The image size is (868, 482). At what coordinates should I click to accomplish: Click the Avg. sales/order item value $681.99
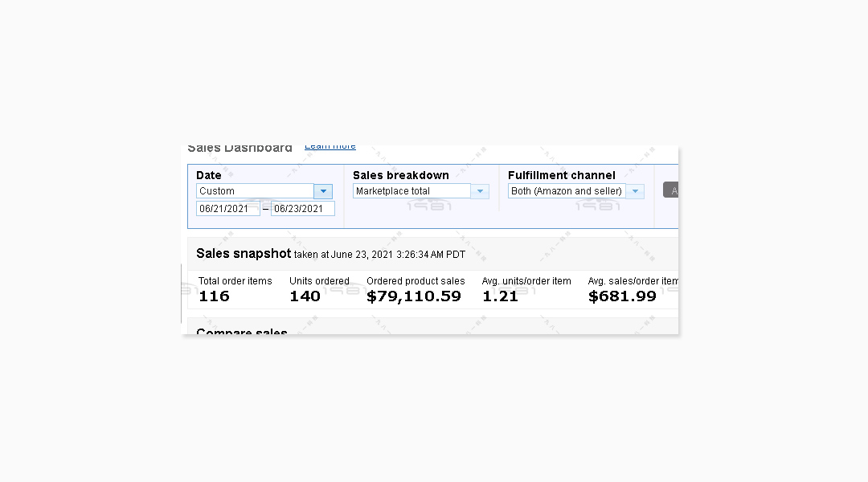(x=622, y=296)
